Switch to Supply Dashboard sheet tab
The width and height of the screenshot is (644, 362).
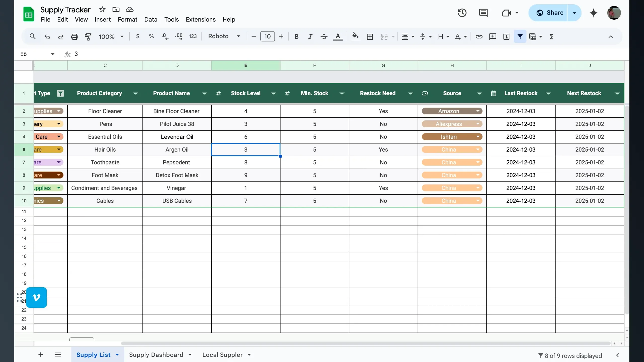156,355
